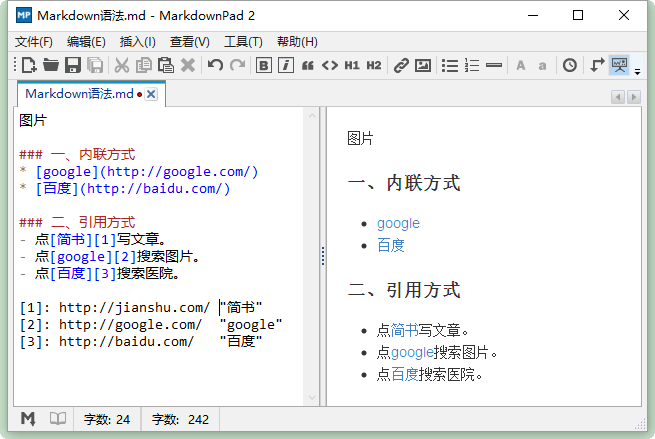Screen dimensions: 655x439
Task: Open the 插入(I) menu
Action: coord(137,42)
